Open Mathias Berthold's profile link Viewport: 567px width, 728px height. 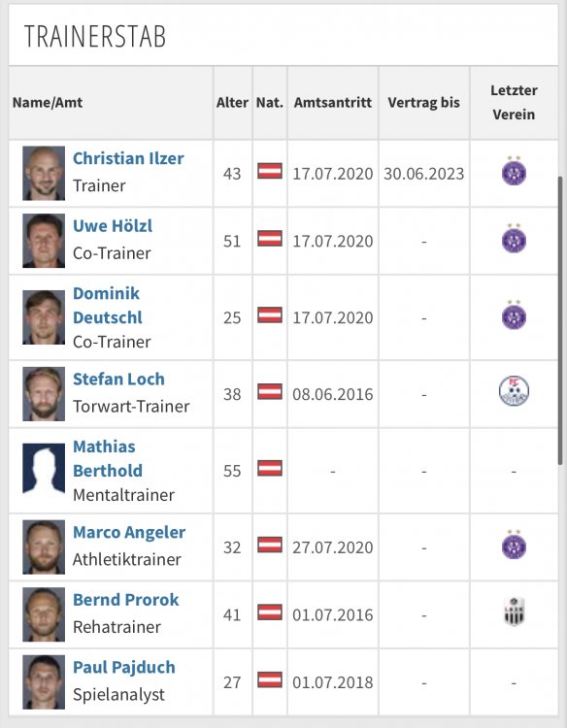tap(107, 459)
